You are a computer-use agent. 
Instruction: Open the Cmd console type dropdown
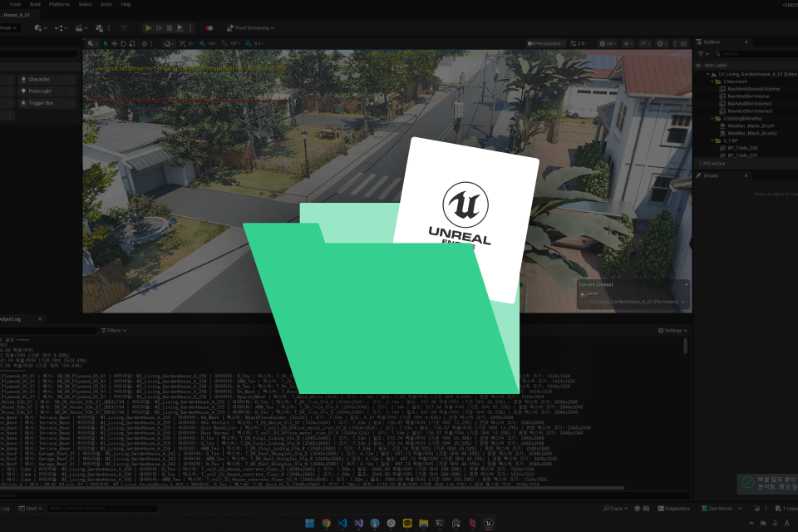point(30,508)
